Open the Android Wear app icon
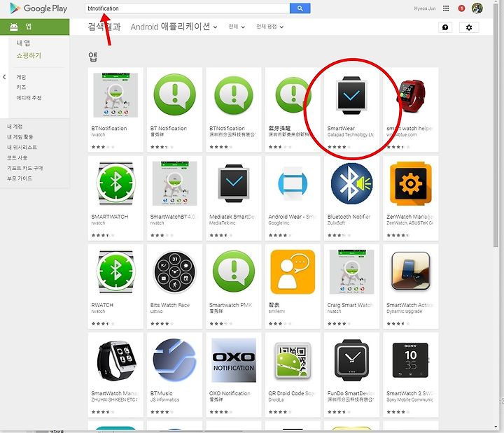Screen dimensions: 504x433 pos(293,184)
